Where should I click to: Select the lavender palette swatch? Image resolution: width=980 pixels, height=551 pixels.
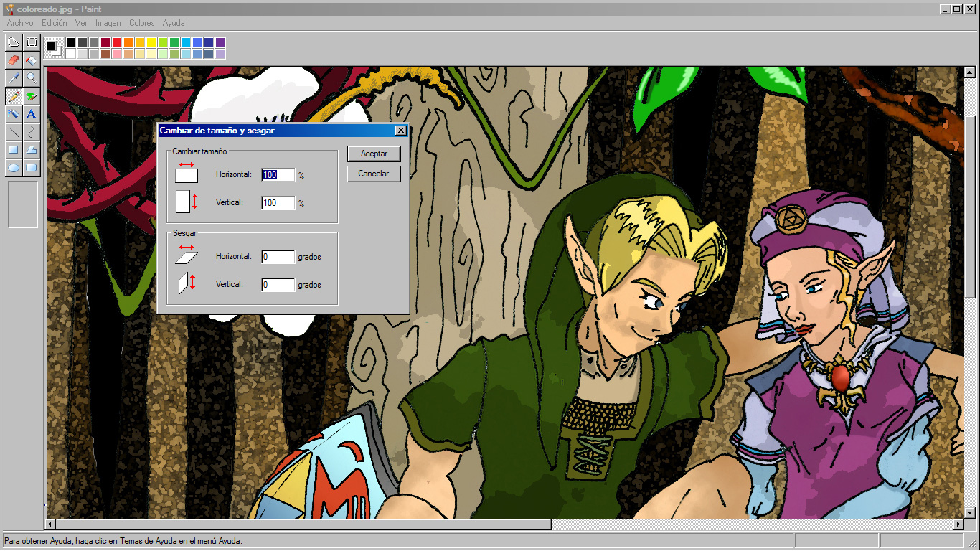point(220,54)
